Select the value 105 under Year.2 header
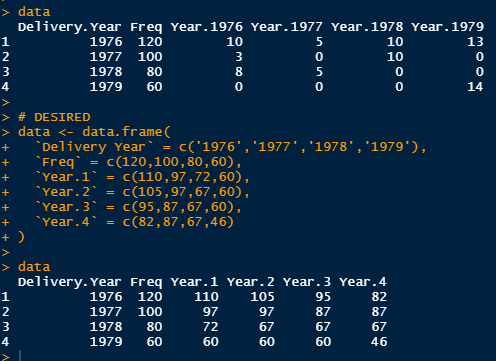Image resolution: width=496 pixels, height=361 pixels. [263, 297]
